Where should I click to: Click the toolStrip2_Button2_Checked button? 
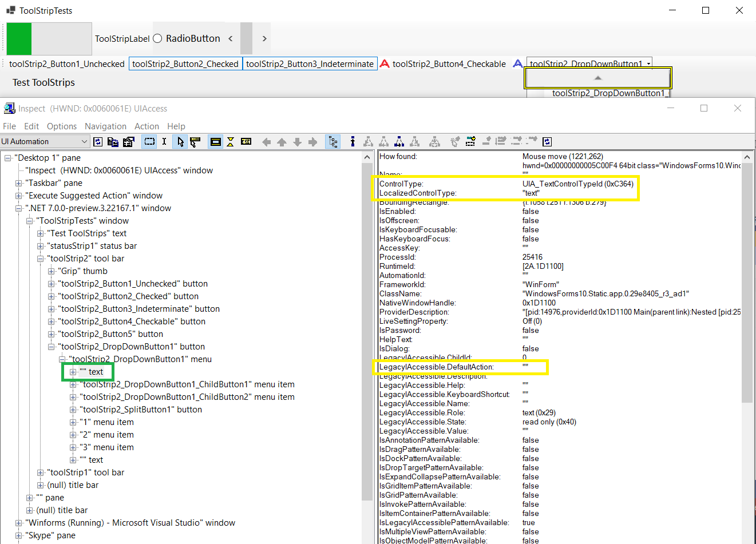(186, 63)
